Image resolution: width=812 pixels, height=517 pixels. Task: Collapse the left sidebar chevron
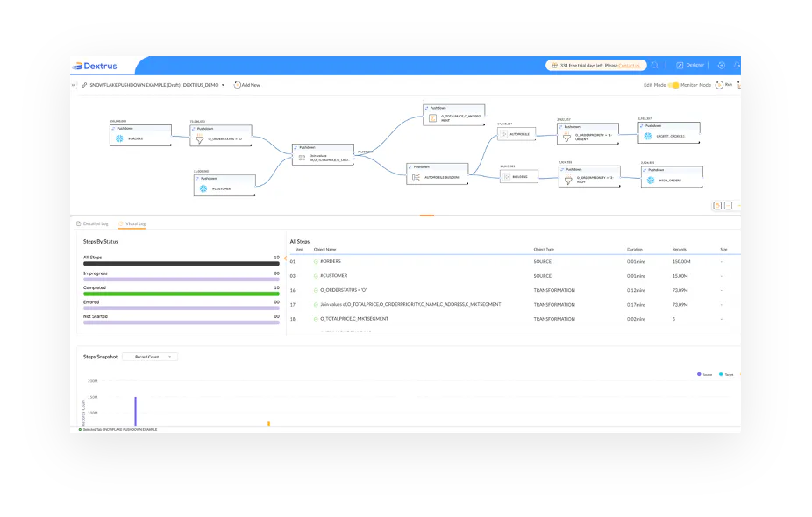(x=73, y=85)
